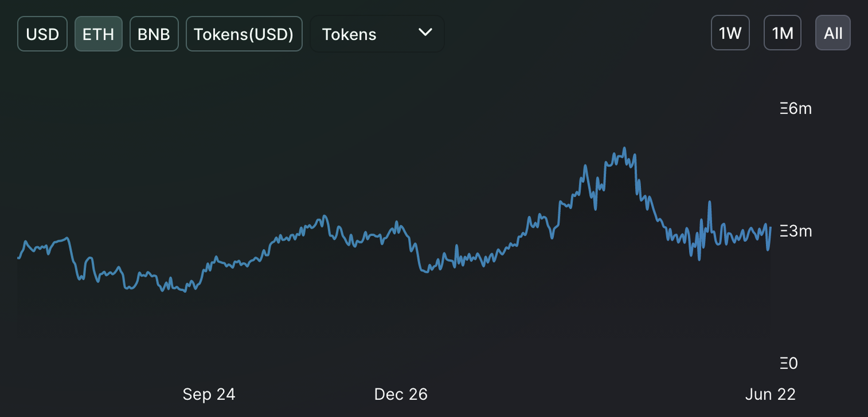Click the Jun 22 date label

click(x=770, y=394)
